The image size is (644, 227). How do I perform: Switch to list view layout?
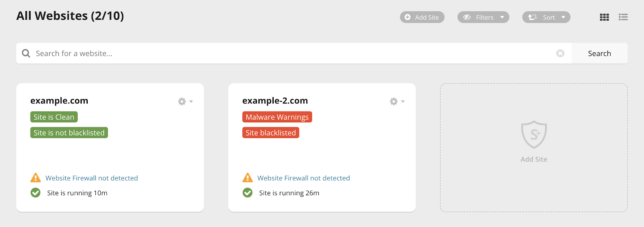[623, 17]
